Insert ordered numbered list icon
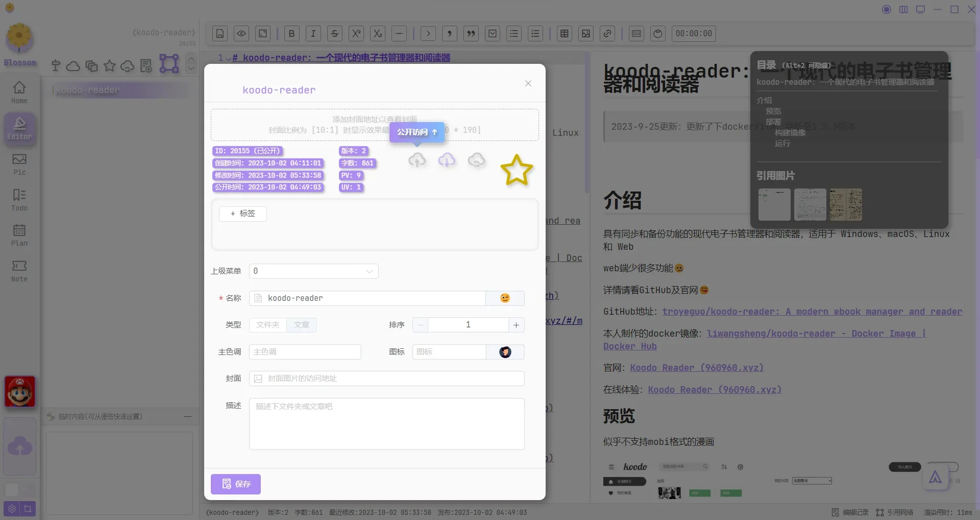The width and height of the screenshot is (980, 520). (x=535, y=34)
